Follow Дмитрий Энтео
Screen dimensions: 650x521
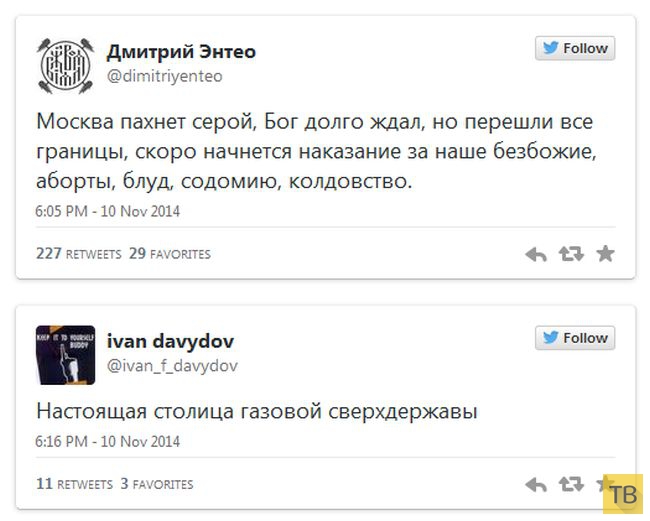pyautogui.click(x=574, y=48)
